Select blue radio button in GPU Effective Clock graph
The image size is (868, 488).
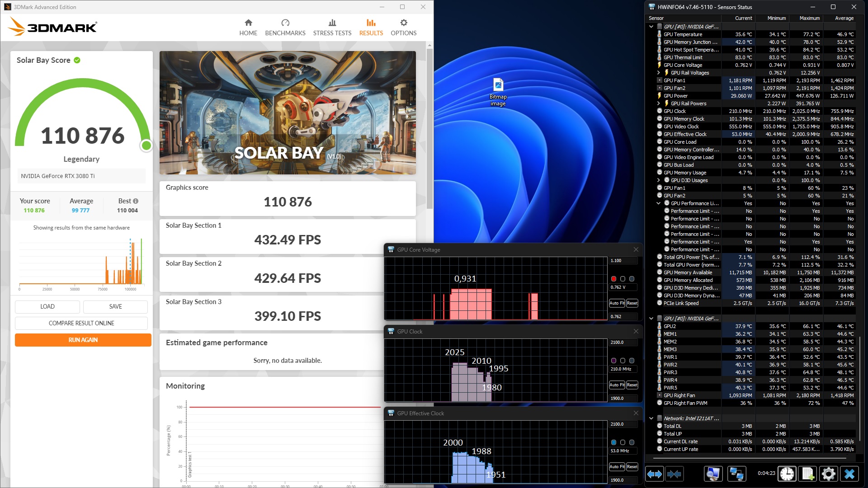coord(613,442)
